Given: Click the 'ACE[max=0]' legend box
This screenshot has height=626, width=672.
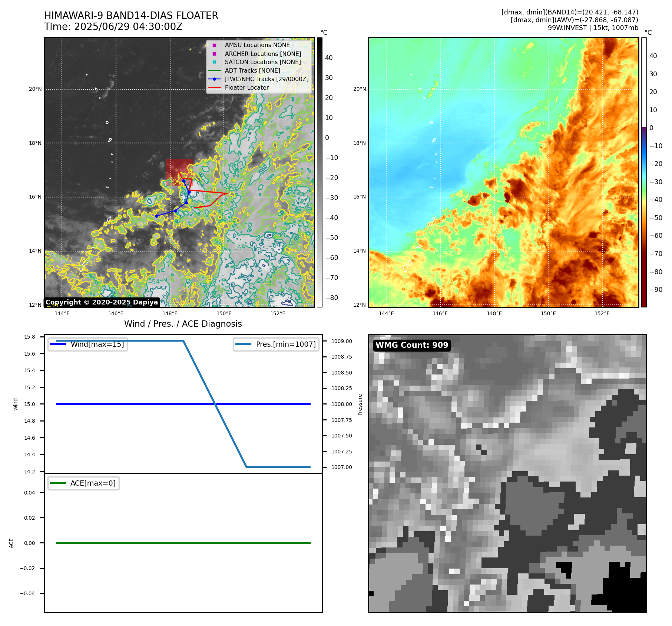Looking at the screenshot, I should click(x=83, y=483).
